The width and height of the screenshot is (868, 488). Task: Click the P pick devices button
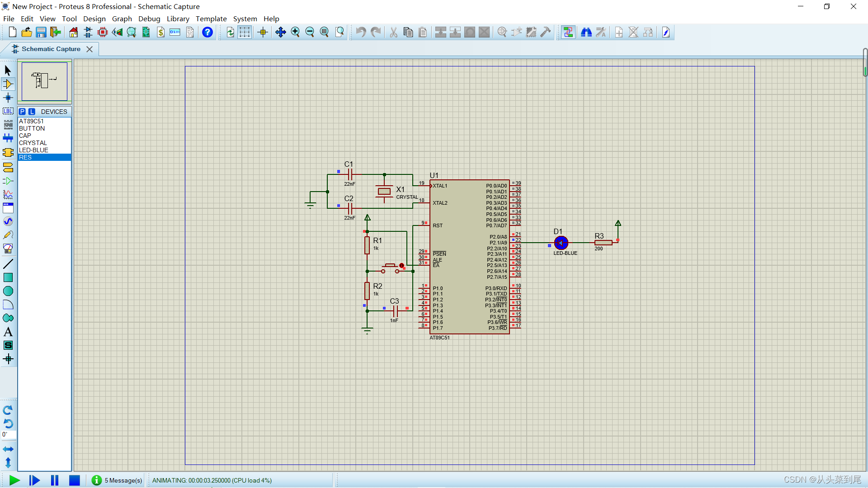pyautogui.click(x=22, y=112)
